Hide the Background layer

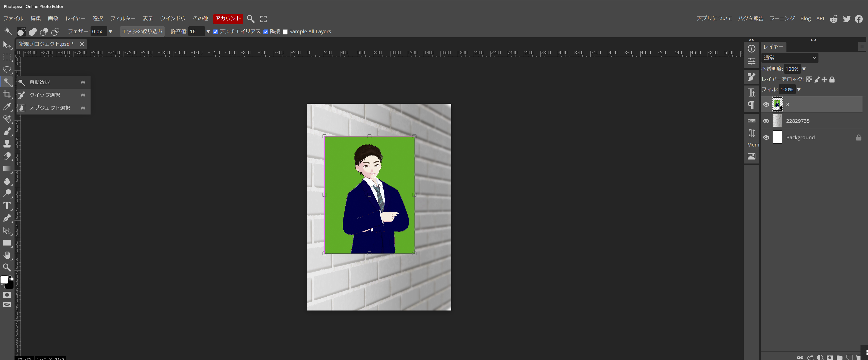tap(766, 137)
